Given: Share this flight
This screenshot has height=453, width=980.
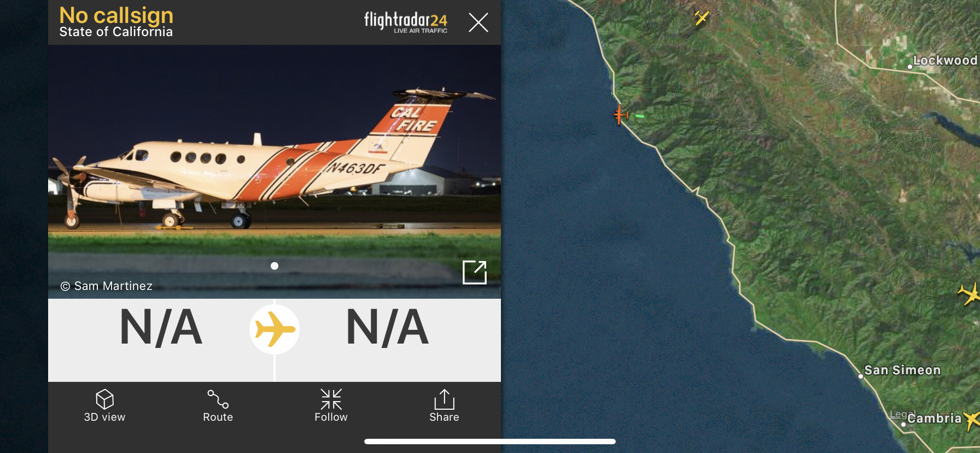Looking at the screenshot, I should 444,399.
